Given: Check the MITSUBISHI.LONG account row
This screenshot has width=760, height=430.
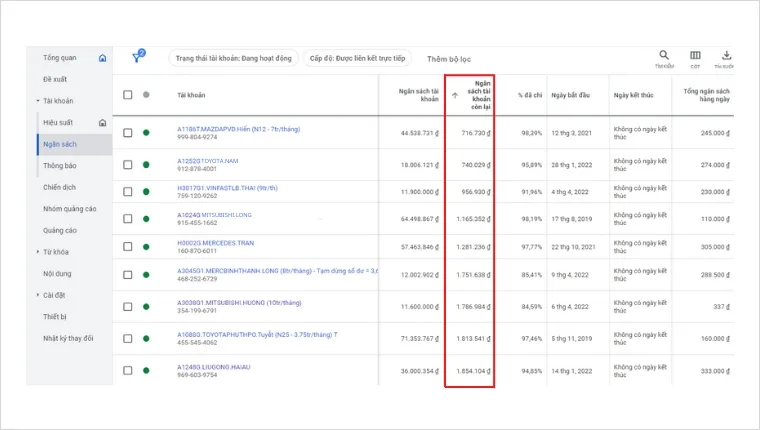Looking at the screenshot, I should click(x=127, y=219).
